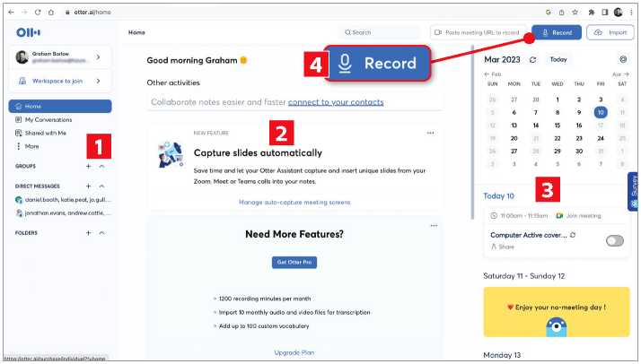This screenshot has width=641, height=364.
Task: Refresh the calendar sync icon
Action: [x=532, y=59]
